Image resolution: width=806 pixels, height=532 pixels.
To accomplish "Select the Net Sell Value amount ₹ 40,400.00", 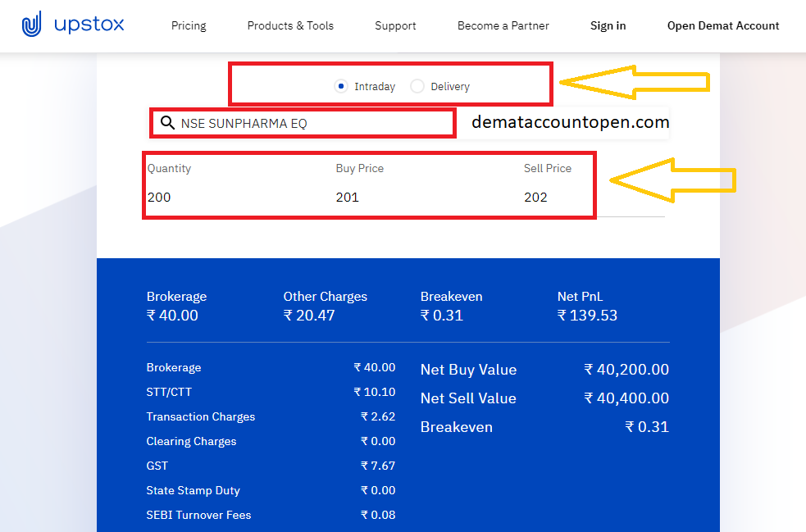I will [x=626, y=398].
